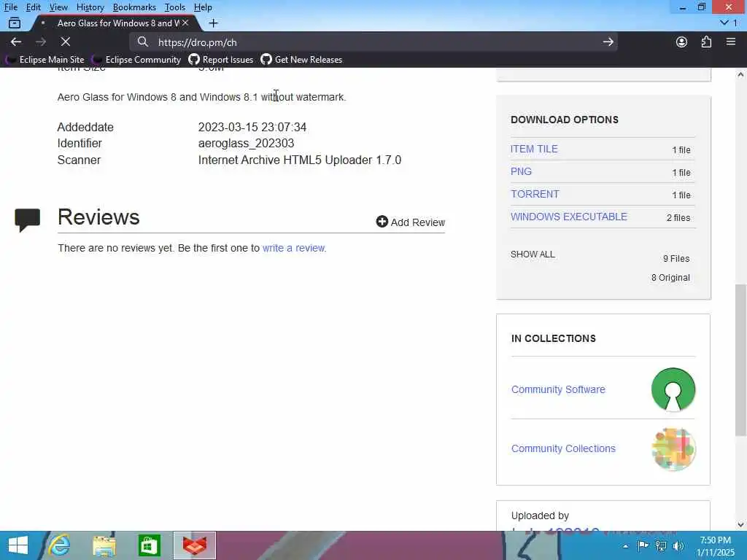The image size is (747, 560).
Task: Open the extensions puzzle icon
Action: tap(706, 42)
